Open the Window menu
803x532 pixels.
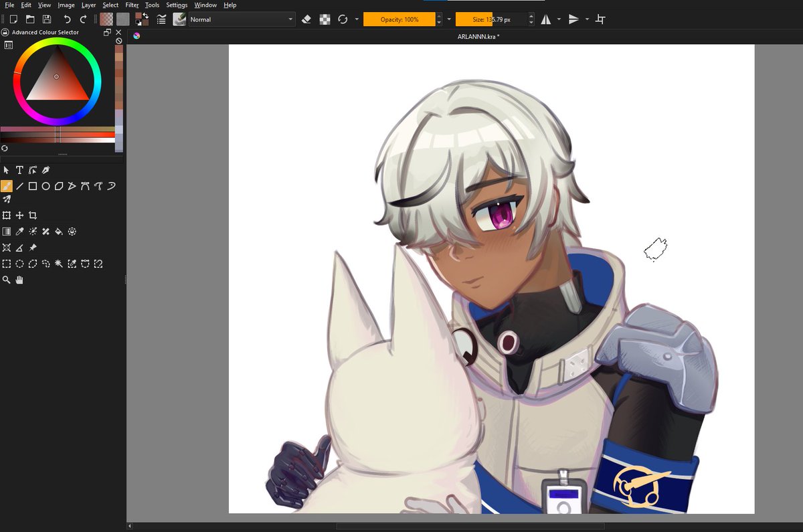(205, 5)
